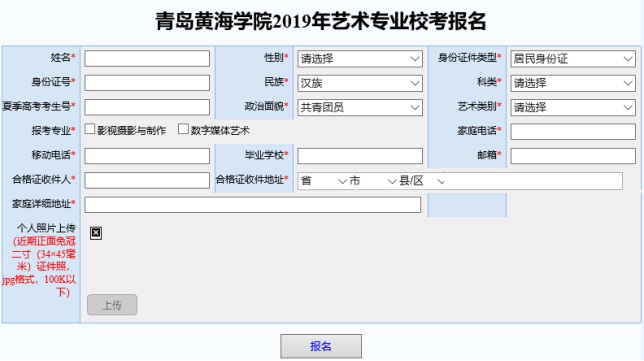The height and width of the screenshot is (361, 644).
Task: Open the 科类 selection dropdown
Action: click(573, 83)
